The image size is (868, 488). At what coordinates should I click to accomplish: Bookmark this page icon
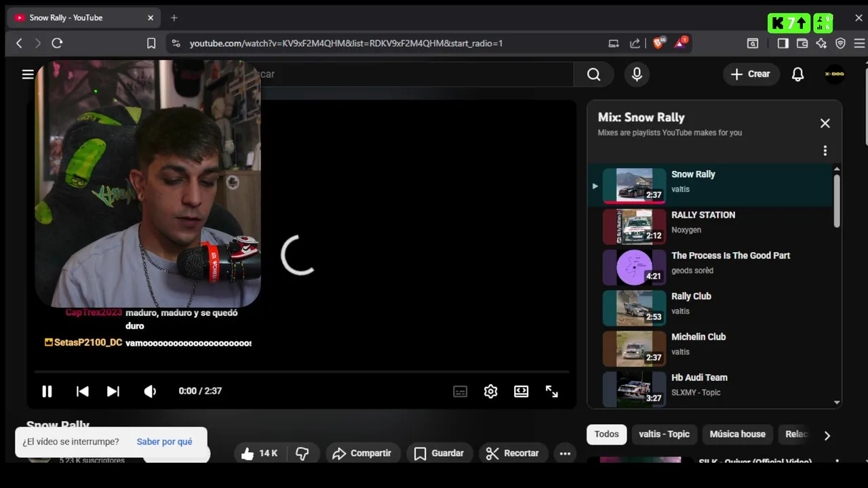[151, 43]
